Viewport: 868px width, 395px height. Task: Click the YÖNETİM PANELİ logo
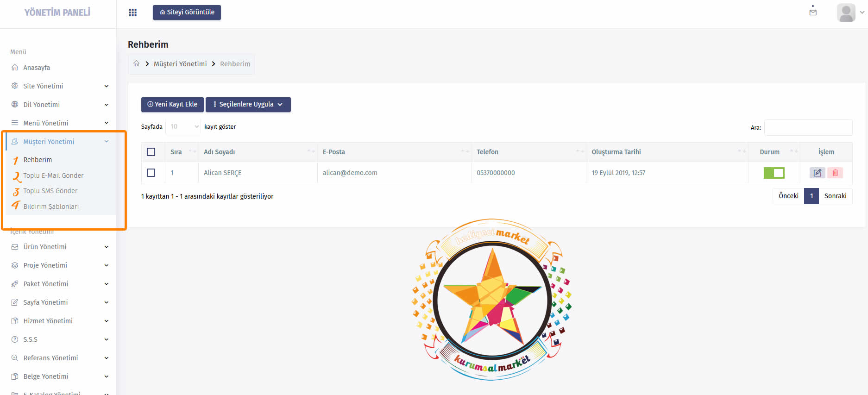point(57,13)
